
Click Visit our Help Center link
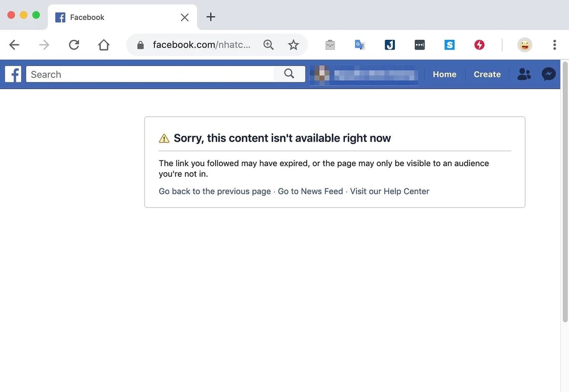[x=389, y=191]
